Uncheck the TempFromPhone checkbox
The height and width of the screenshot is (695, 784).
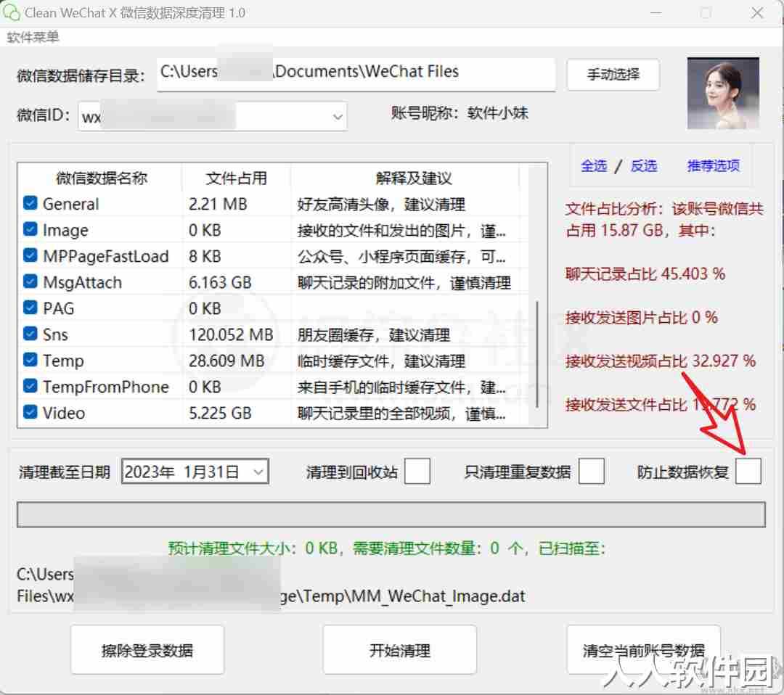point(30,386)
